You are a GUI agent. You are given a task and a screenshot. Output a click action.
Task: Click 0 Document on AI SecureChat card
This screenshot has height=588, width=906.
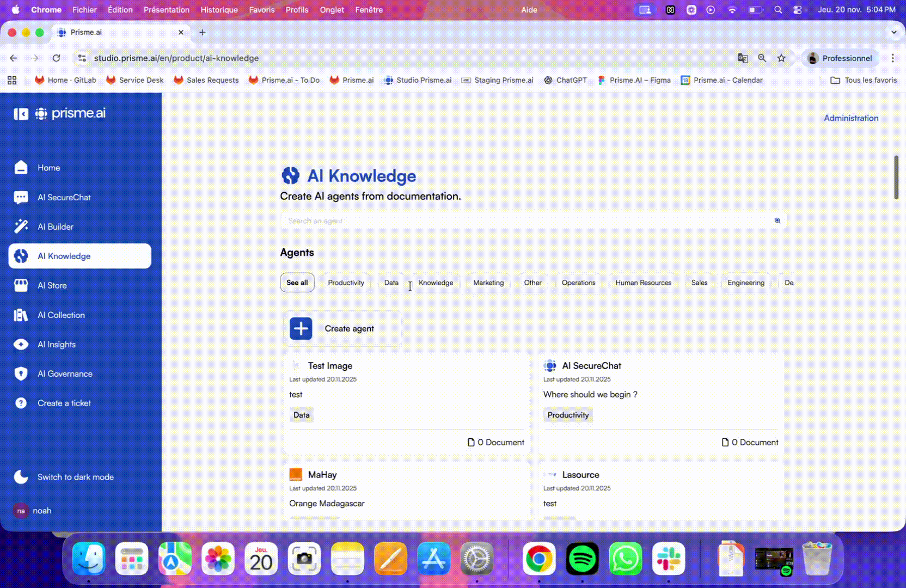750,442
